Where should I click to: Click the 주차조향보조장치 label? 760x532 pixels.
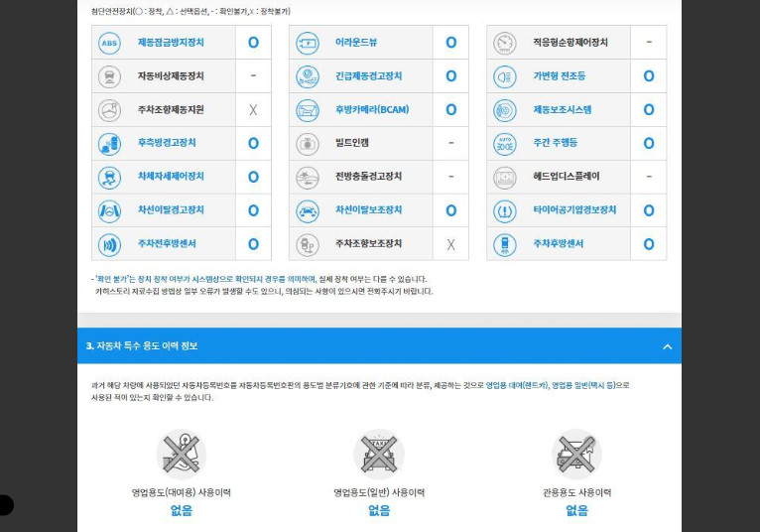point(368,243)
